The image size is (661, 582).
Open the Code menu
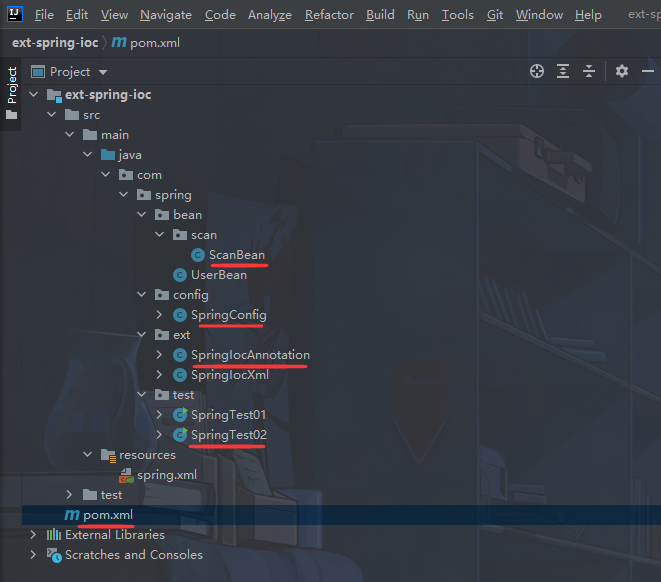220,15
